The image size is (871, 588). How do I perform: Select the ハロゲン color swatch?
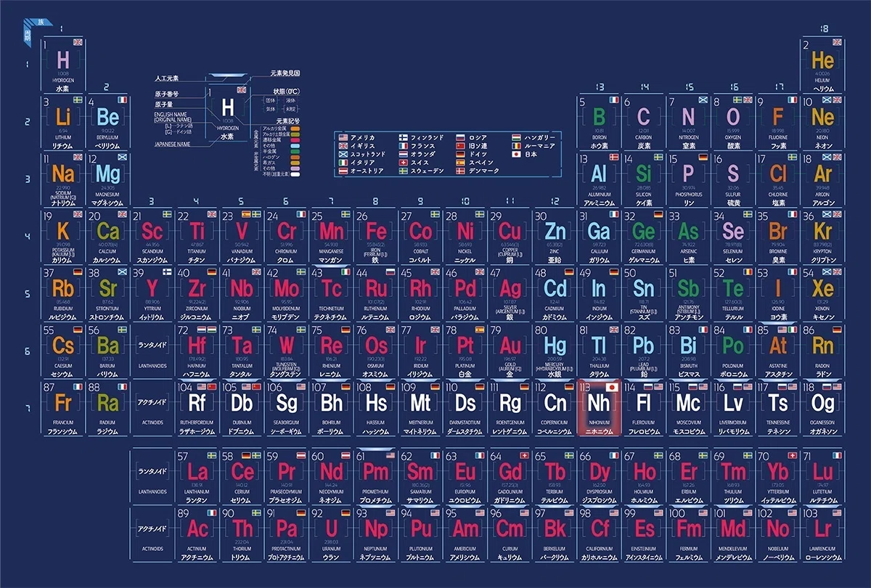(295, 158)
